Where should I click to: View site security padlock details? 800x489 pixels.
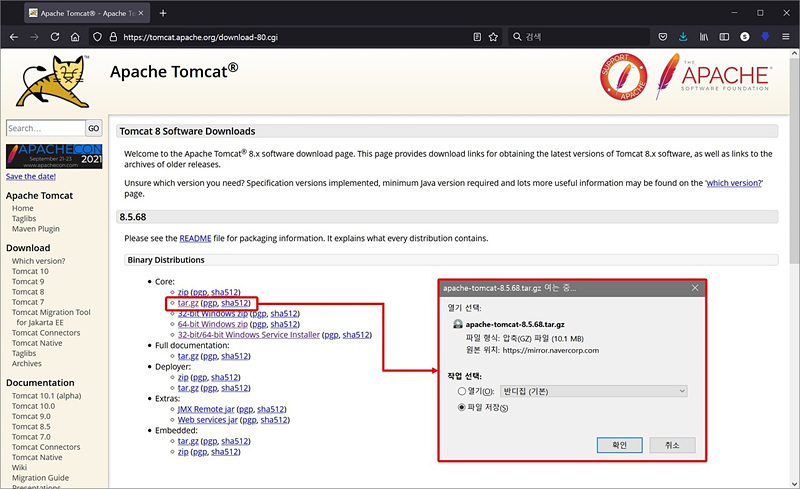[113, 37]
